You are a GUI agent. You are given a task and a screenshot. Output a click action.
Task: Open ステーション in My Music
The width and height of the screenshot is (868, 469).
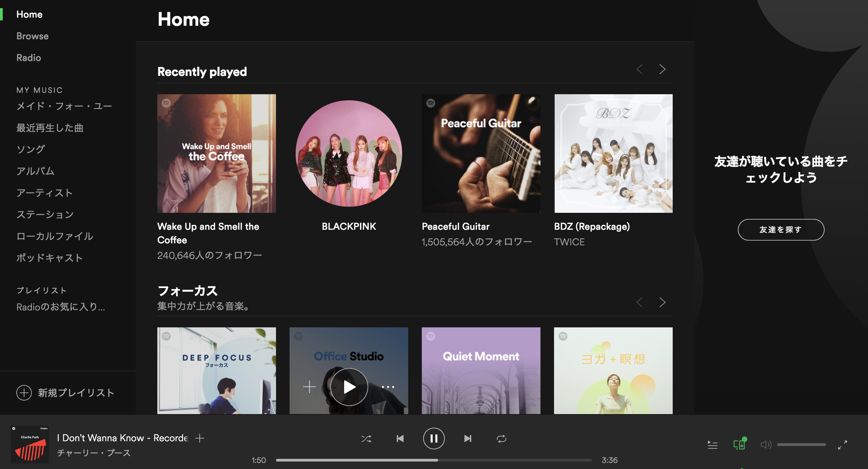pyautogui.click(x=45, y=215)
